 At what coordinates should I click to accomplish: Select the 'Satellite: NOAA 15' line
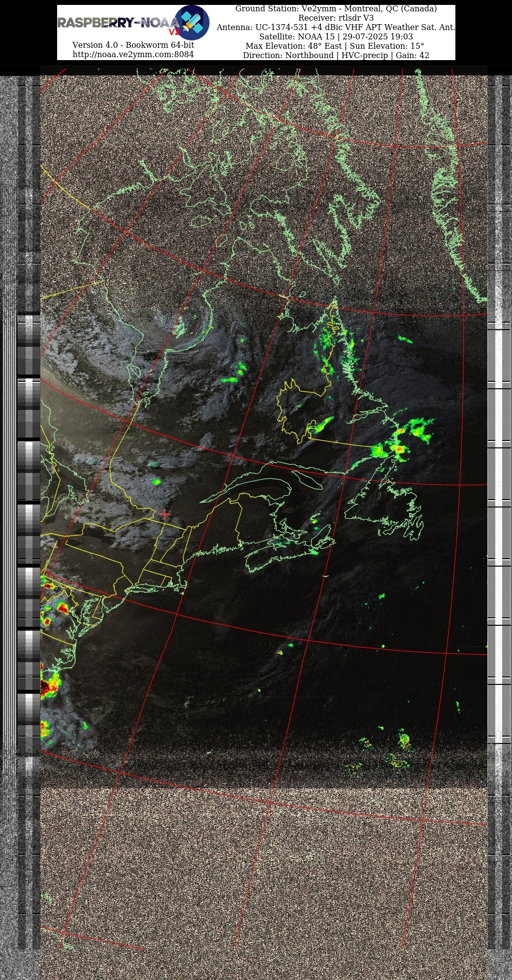coord(336,36)
